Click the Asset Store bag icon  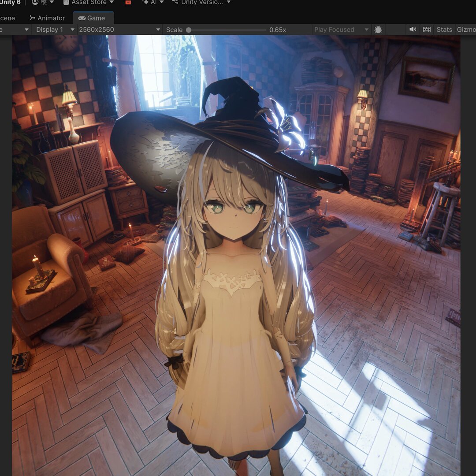click(66, 2)
